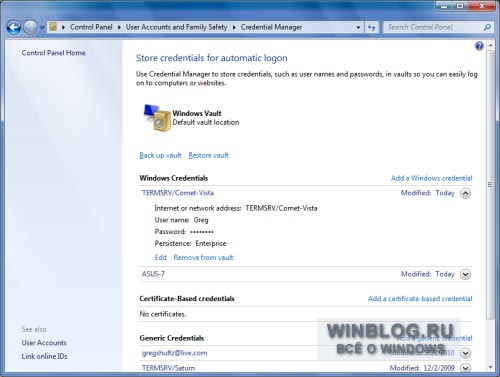Click the Control Panel folder icon in address bar
500x377 pixels.
pyautogui.click(x=53, y=27)
